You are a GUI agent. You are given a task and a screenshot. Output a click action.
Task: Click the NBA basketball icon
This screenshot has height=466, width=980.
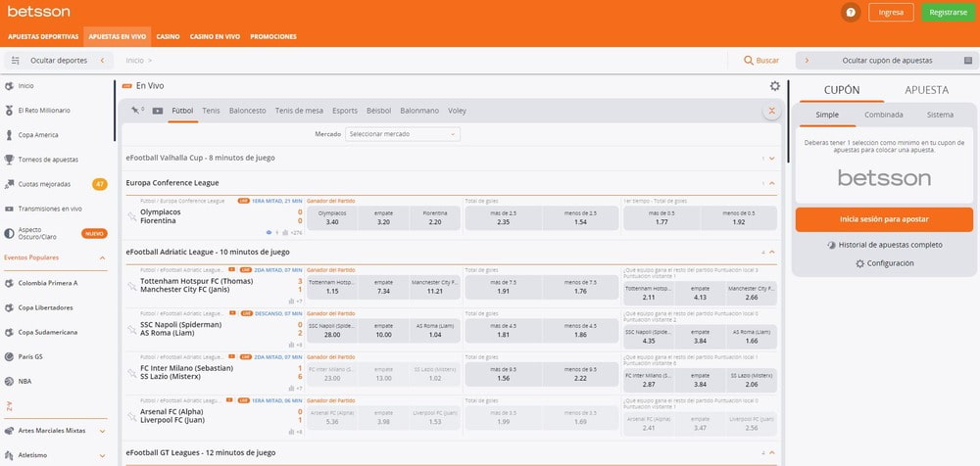9,381
